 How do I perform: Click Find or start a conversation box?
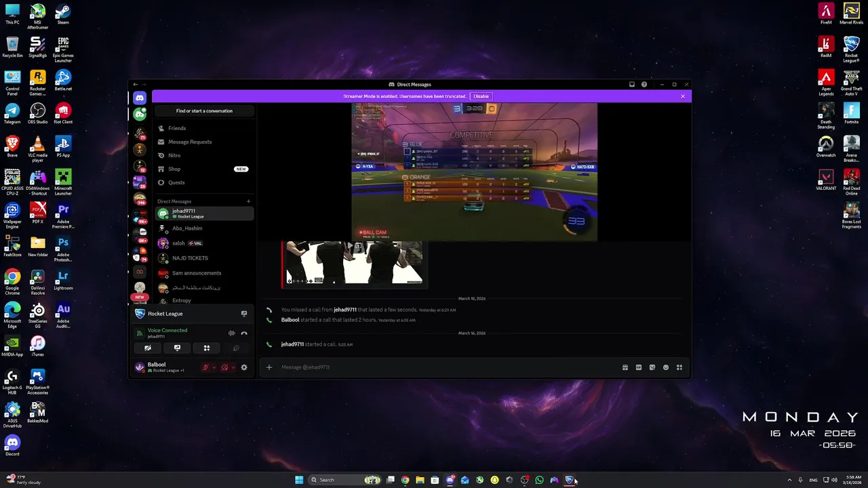204,110
